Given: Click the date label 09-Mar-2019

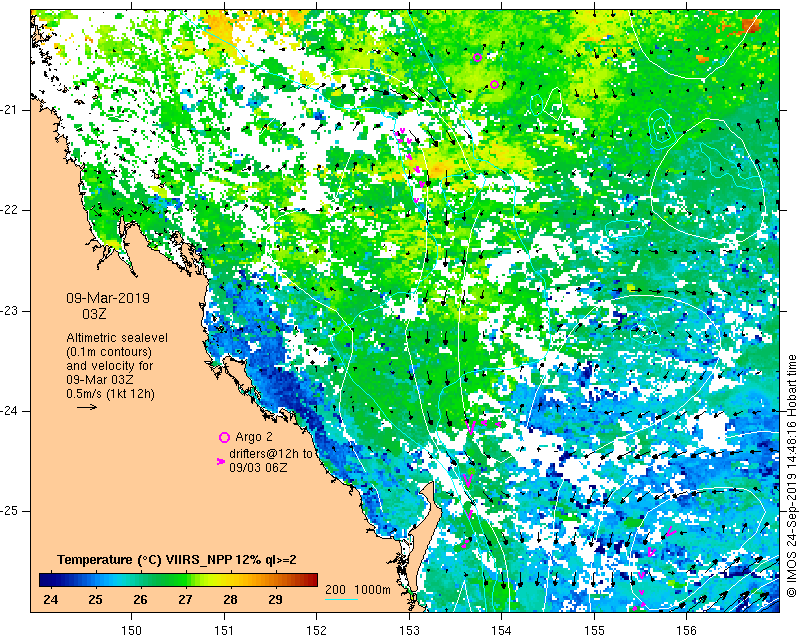Looking at the screenshot, I should coord(108,298).
